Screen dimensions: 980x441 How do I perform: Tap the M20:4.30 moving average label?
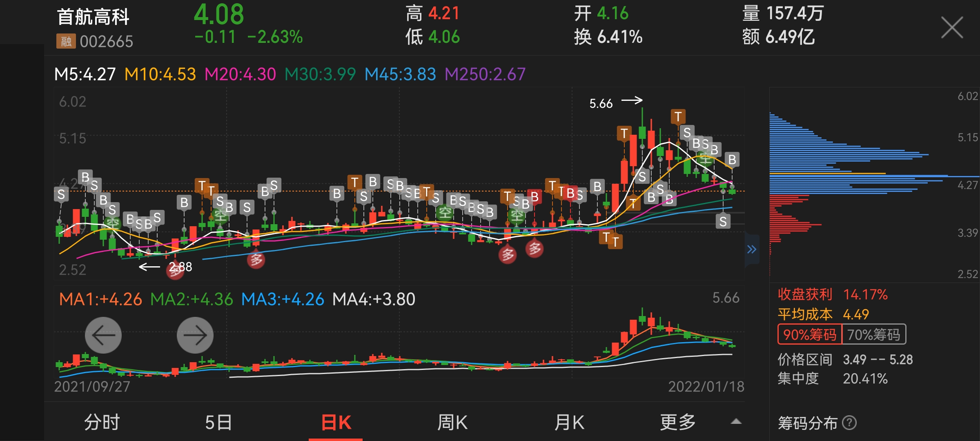pyautogui.click(x=240, y=74)
